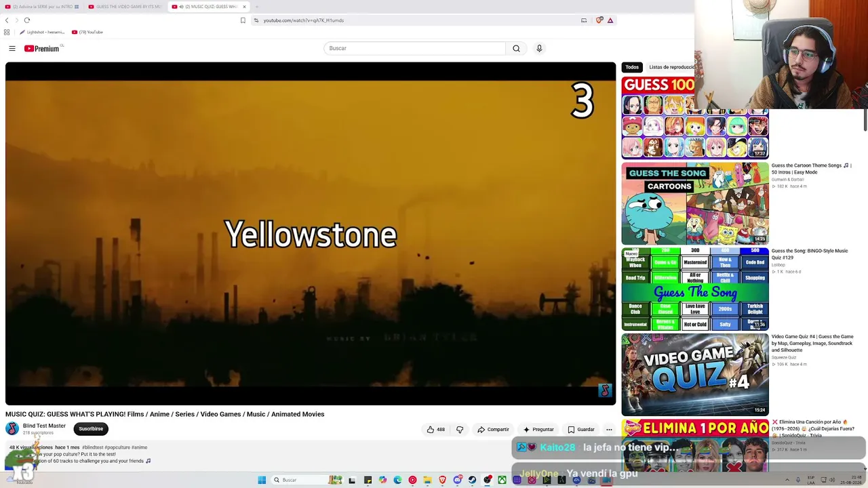Go to YouTube Premium home logo

point(43,48)
